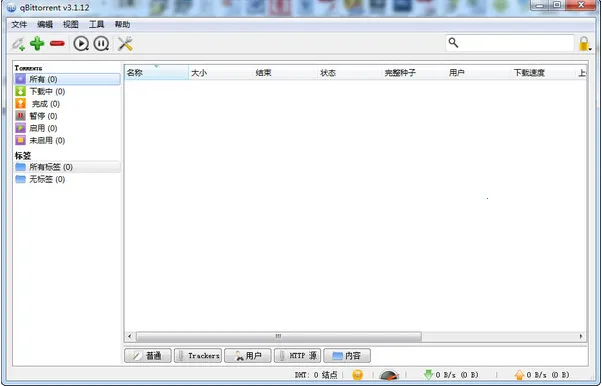
Task: Click the green plus add torrent icon
Action: [x=37, y=43]
